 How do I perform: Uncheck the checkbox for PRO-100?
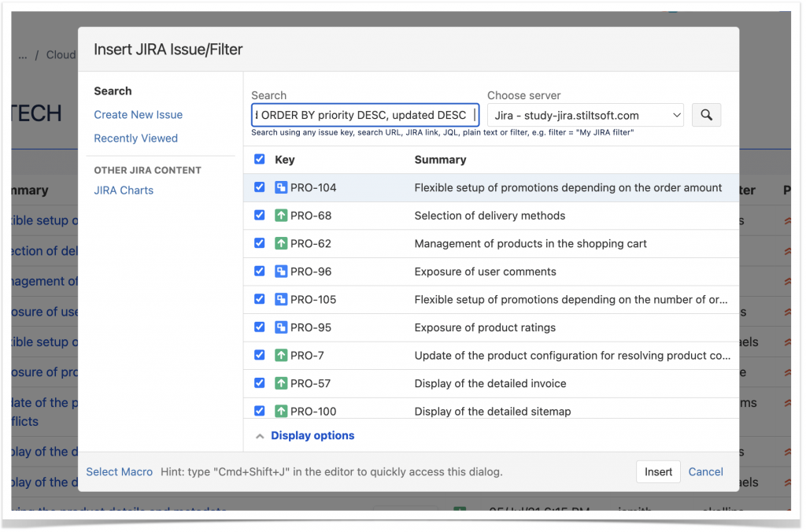(259, 411)
